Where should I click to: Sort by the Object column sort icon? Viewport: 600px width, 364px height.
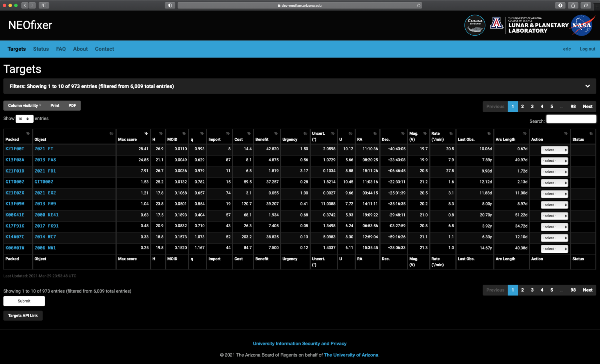(111, 133)
